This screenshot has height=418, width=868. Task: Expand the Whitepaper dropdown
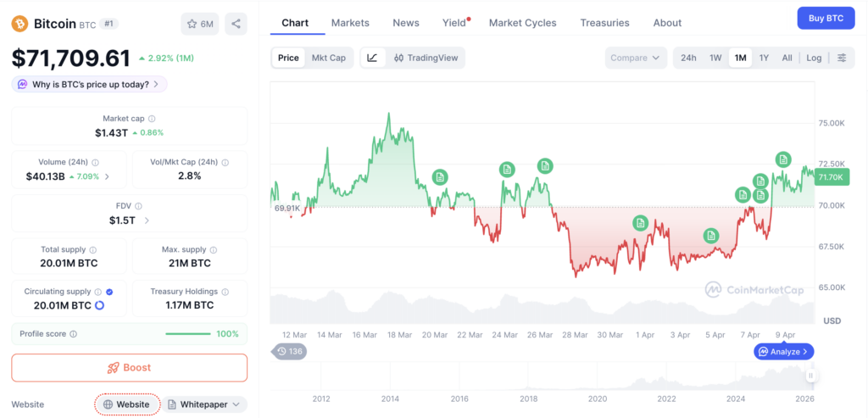point(205,404)
